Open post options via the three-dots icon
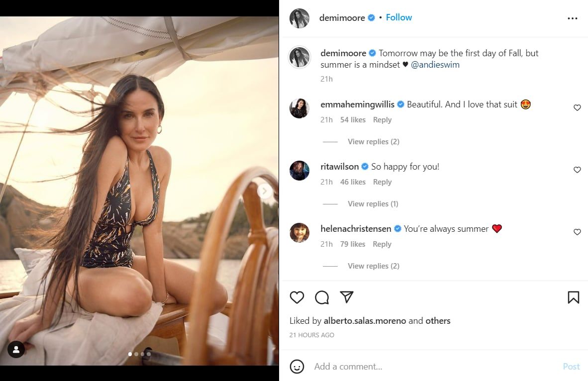Image resolution: width=588 pixels, height=381 pixels. (x=572, y=17)
